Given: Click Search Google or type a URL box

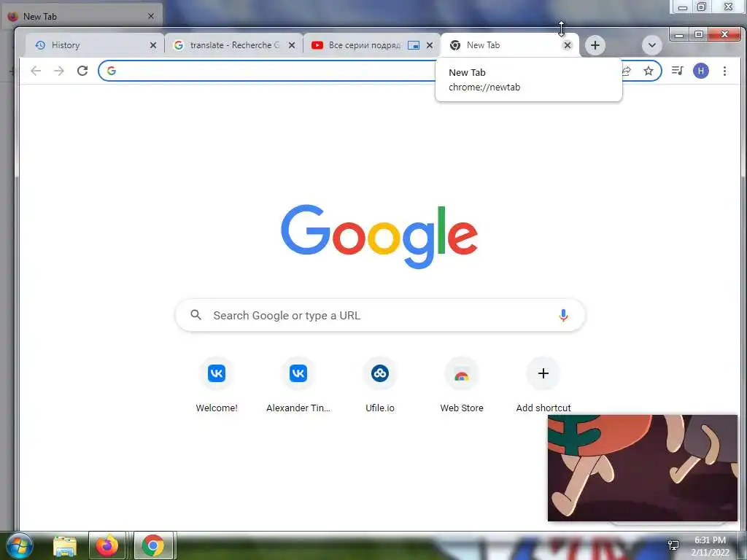Looking at the screenshot, I should [380, 315].
